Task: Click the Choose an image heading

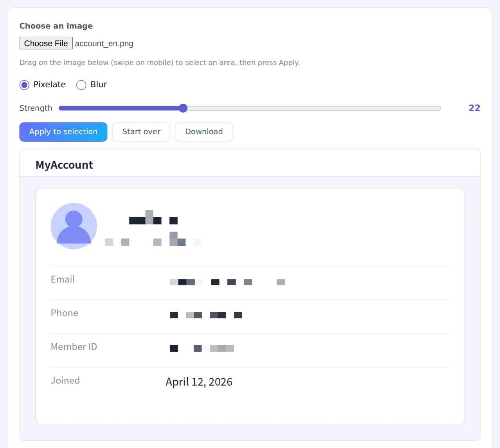Action: (x=56, y=26)
